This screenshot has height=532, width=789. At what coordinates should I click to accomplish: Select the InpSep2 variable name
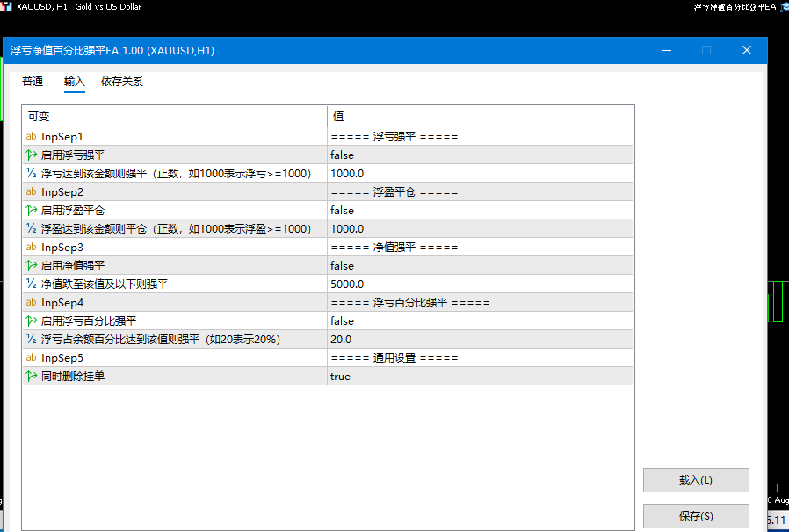[x=62, y=192]
